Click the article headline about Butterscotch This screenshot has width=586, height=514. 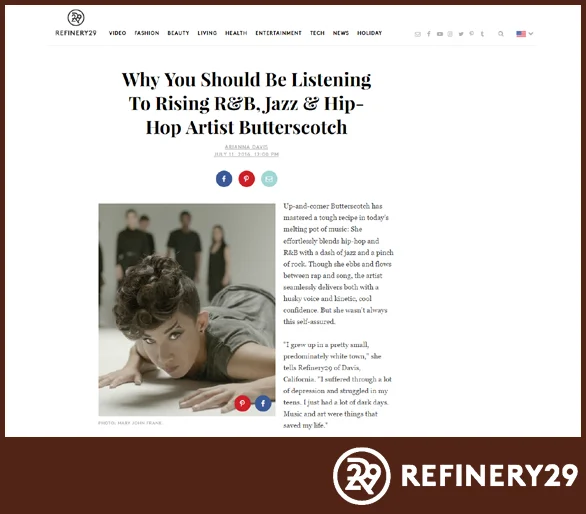tap(246, 104)
